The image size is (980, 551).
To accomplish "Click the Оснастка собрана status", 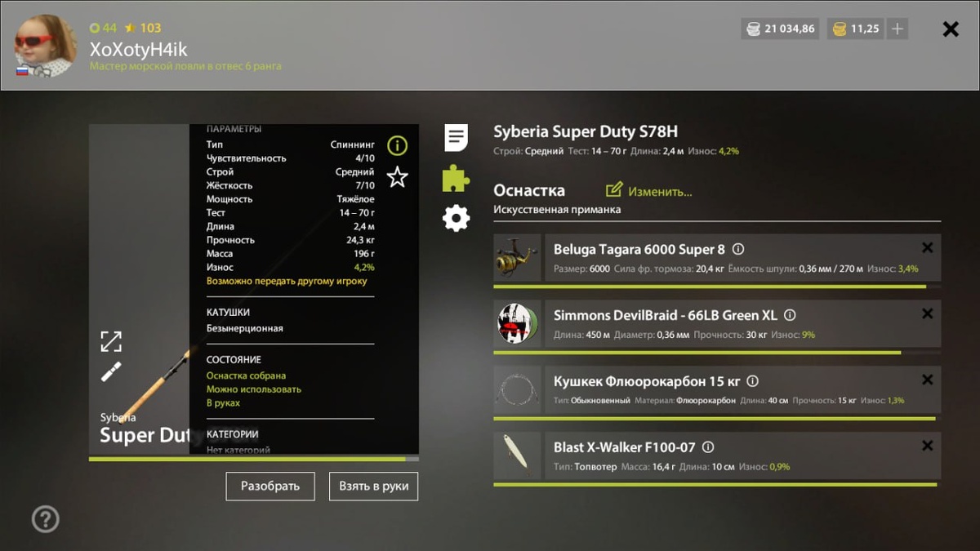I will point(246,375).
